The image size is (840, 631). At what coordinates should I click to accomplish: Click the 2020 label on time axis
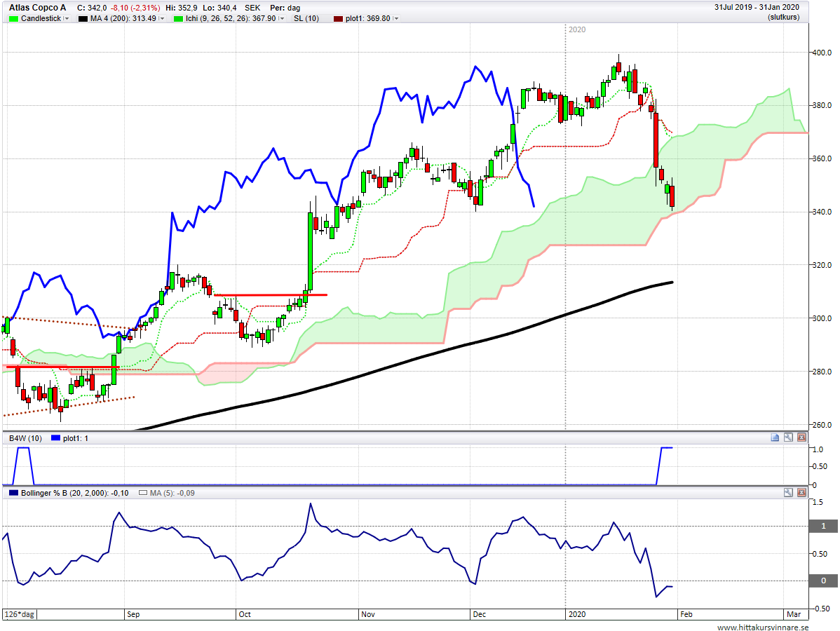click(x=577, y=614)
